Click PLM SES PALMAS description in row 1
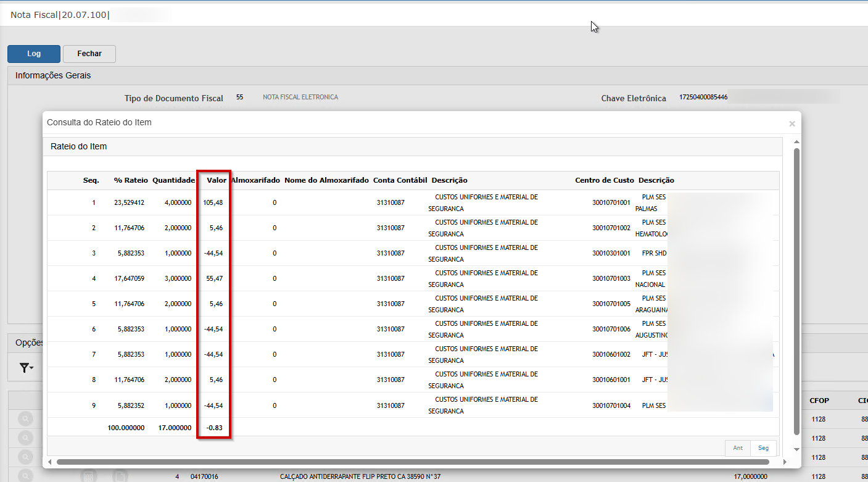Image resolution: width=868 pixels, height=482 pixels. (x=651, y=202)
